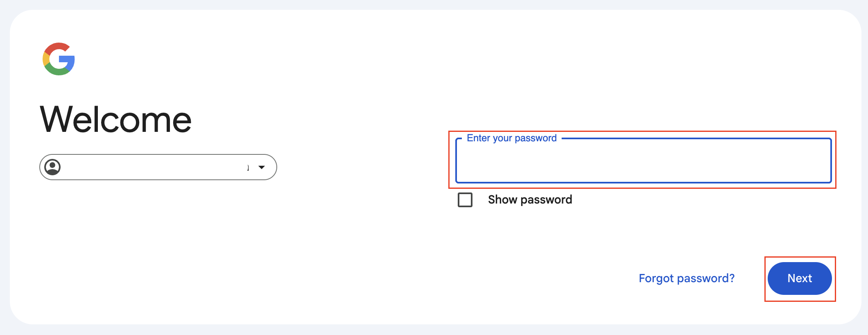868x335 pixels.
Task: Open the account selector chip
Action: (x=158, y=167)
